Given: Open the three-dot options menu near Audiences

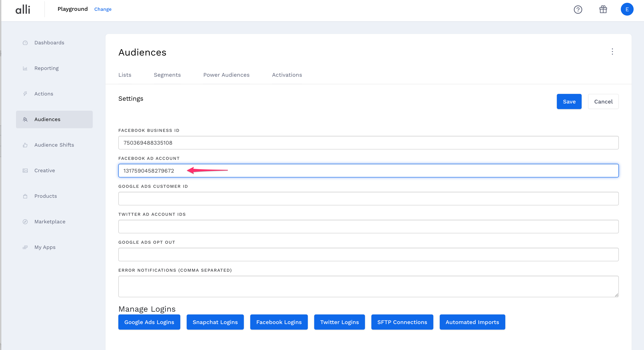Looking at the screenshot, I should click(612, 52).
